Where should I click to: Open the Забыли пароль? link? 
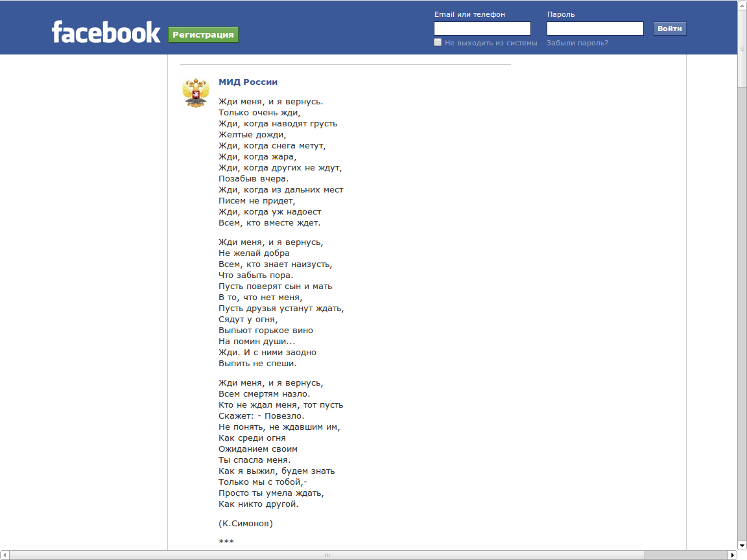point(577,43)
